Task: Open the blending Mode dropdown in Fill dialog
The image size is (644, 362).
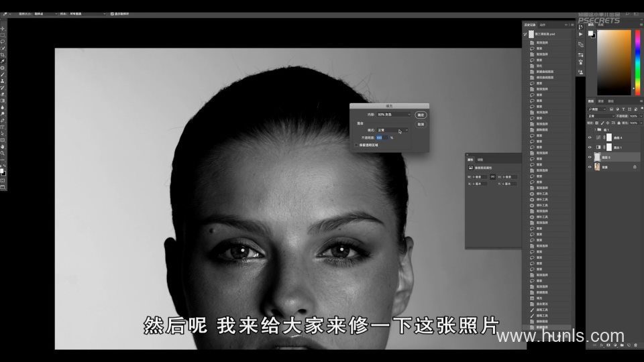Action: pyautogui.click(x=392, y=130)
